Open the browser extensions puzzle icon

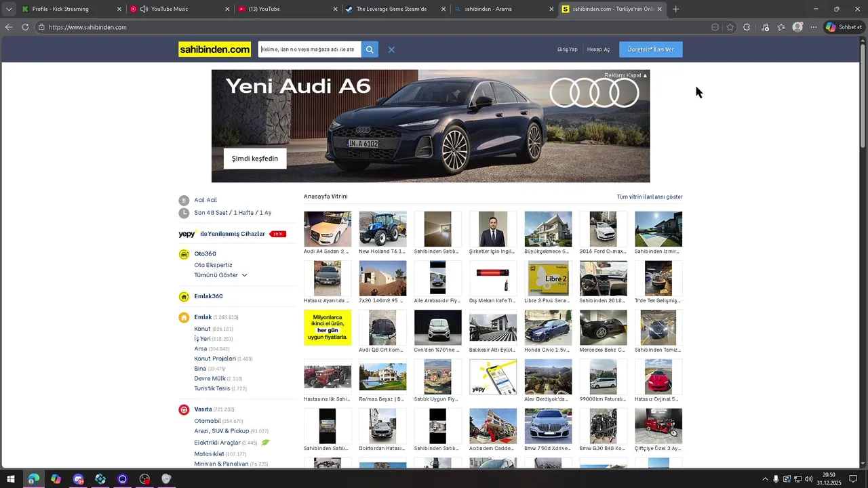coord(747,27)
